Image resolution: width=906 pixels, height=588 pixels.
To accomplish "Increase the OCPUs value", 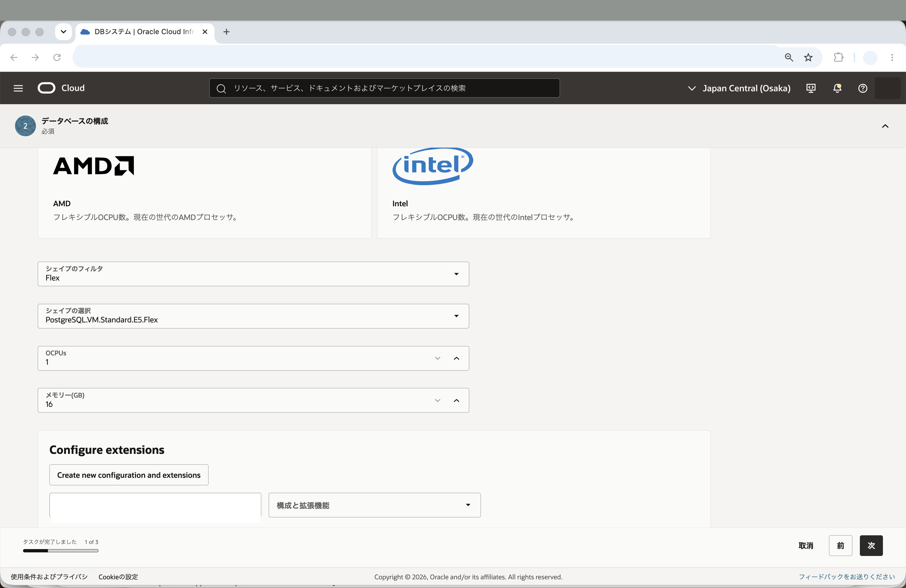I will (x=456, y=358).
